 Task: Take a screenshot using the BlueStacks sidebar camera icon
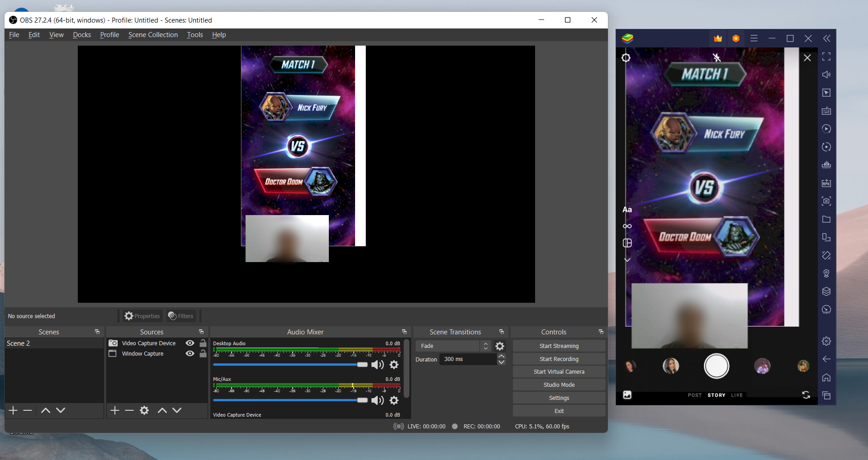pos(826,202)
